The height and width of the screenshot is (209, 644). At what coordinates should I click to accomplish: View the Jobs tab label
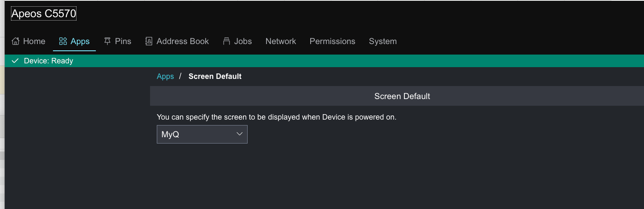[x=243, y=41]
